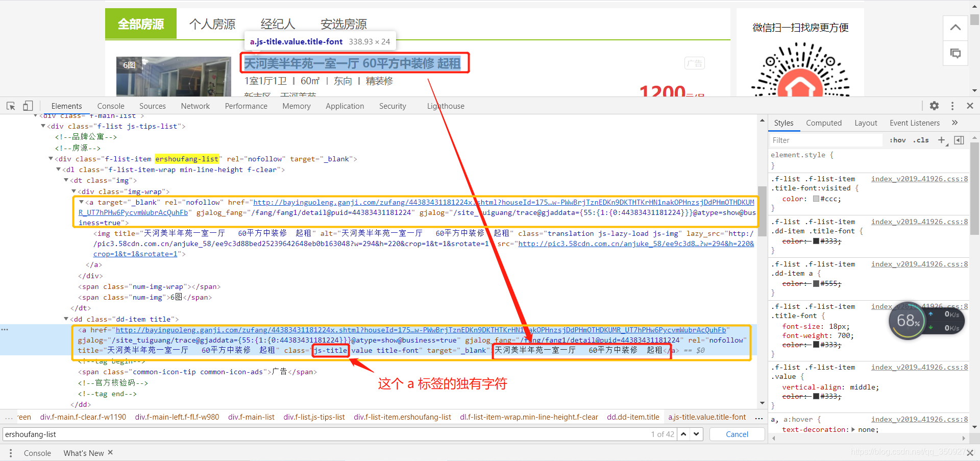Image resolution: width=980 pixels, height=461 pixels.
Task: Click the #333 swatch in .dd-item .title-font rule
Action: tap(816, 241)
